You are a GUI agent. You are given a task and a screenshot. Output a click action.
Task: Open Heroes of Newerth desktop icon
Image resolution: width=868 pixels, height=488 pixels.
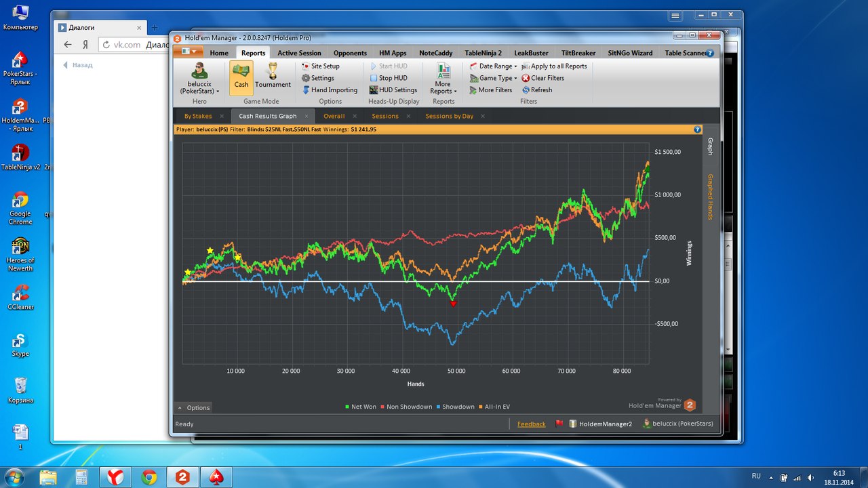[x=20, y=255]
